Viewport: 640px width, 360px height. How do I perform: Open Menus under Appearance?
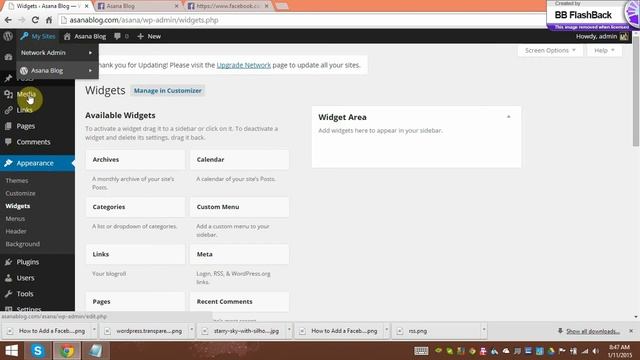tap(15, 219)
